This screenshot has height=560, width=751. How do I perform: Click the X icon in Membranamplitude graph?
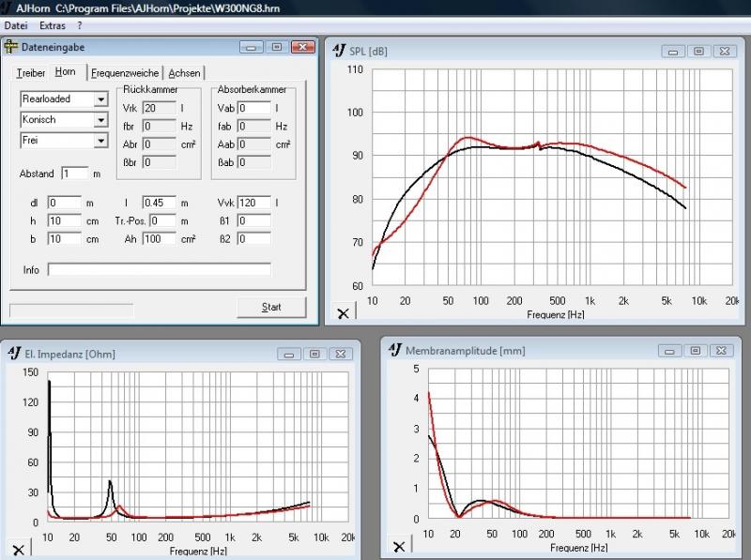398,546
